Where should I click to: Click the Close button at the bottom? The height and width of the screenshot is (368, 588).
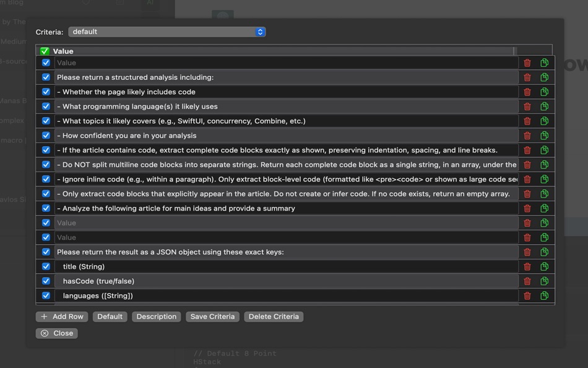pos(56,333)
